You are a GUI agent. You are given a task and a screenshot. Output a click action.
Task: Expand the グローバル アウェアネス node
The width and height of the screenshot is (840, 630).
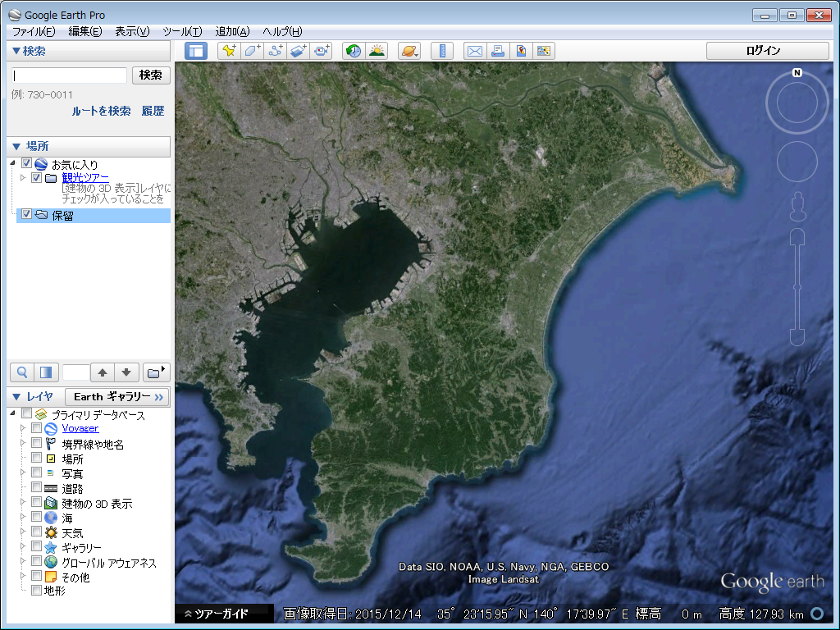pyautogui.click(x=22, y=561)
